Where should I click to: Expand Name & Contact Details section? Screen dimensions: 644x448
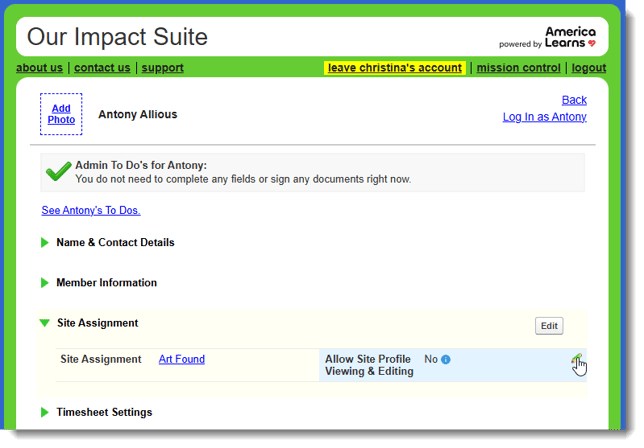click(x=114, y=243)
